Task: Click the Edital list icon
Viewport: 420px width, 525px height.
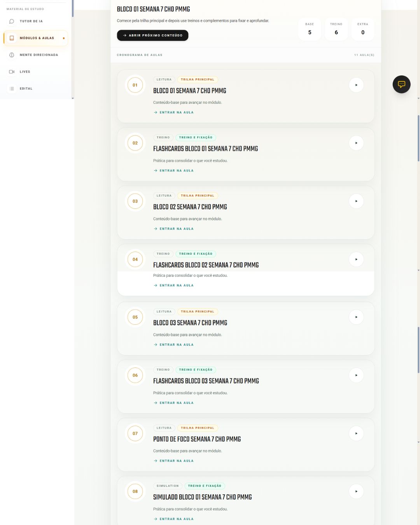Action: pyautogui.click(x=12, y=89)
